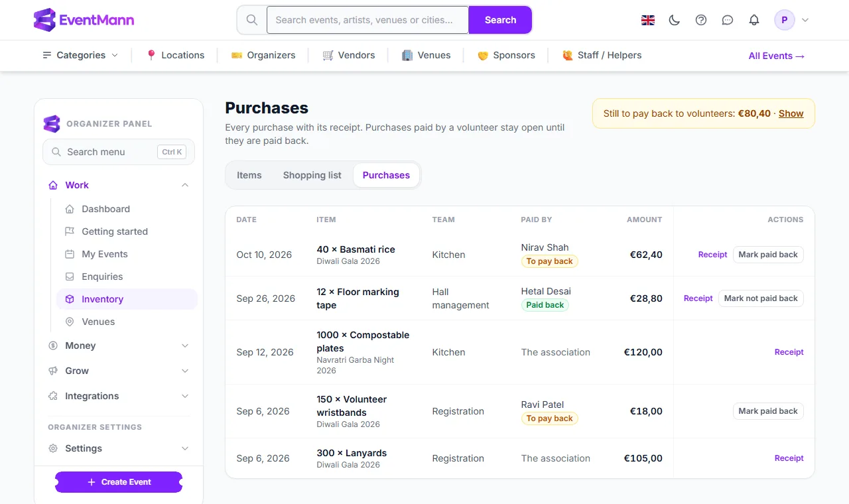Mark Basmati rice purchase paid back
This screenshot has height=504, width=849.
(768, 255)
